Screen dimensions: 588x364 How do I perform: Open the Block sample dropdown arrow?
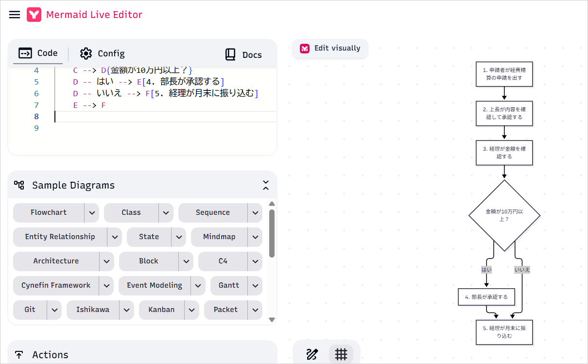(186, 261)
